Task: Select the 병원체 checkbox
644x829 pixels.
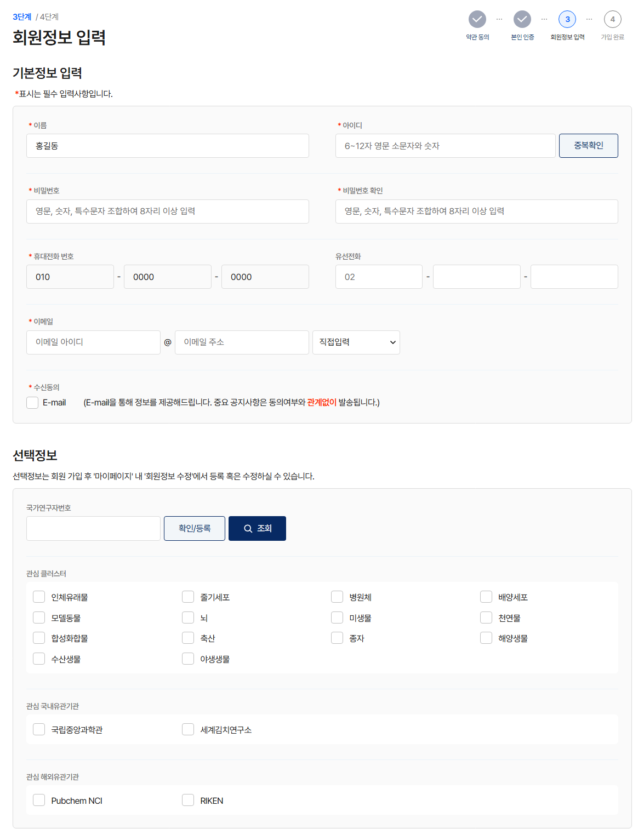Action: coord(337,597)
